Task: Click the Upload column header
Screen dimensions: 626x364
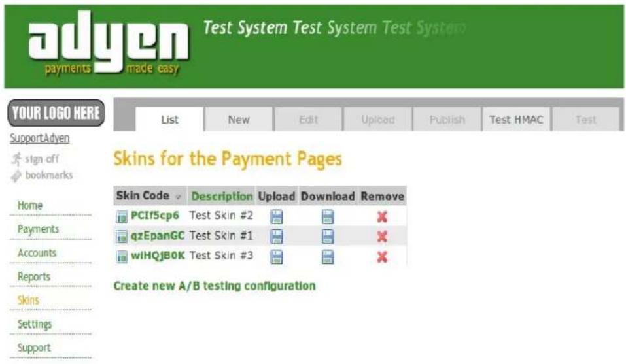Action: [x=276, y=196]
